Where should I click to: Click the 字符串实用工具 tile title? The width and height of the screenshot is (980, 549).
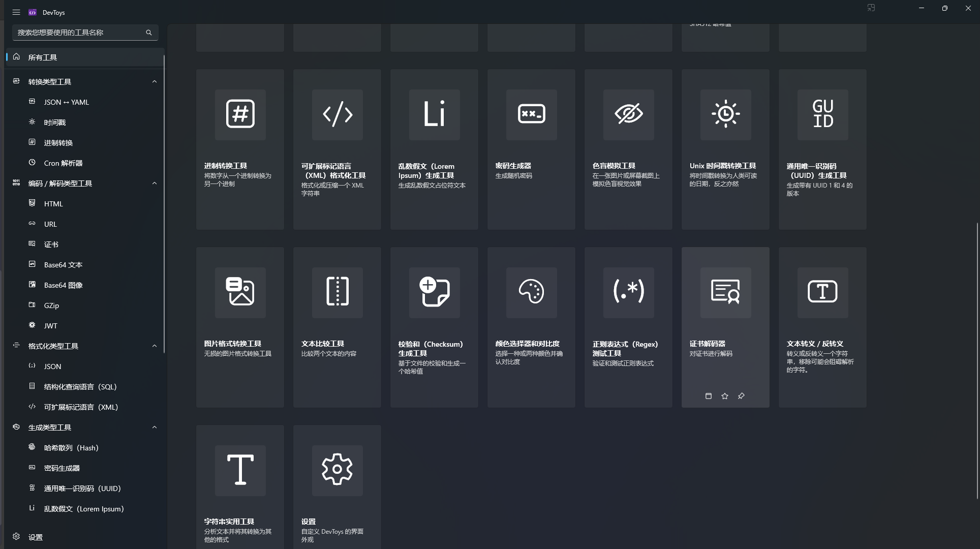(229, 522)
